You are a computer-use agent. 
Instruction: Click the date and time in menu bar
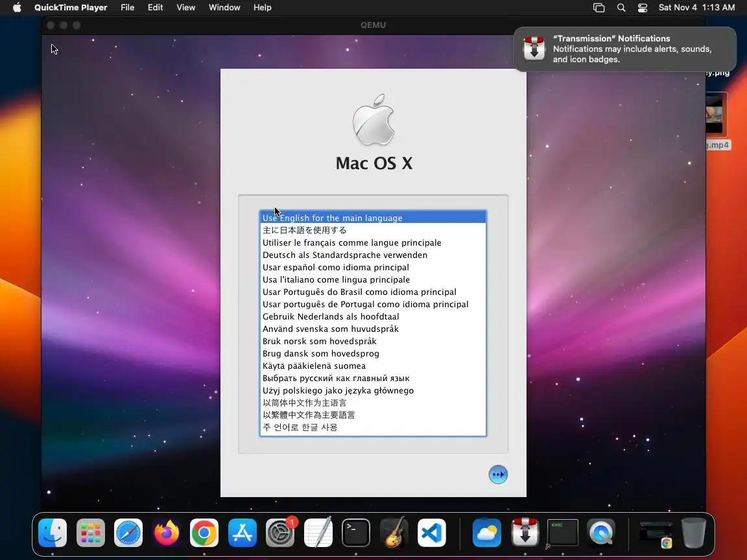pos(696,8)
